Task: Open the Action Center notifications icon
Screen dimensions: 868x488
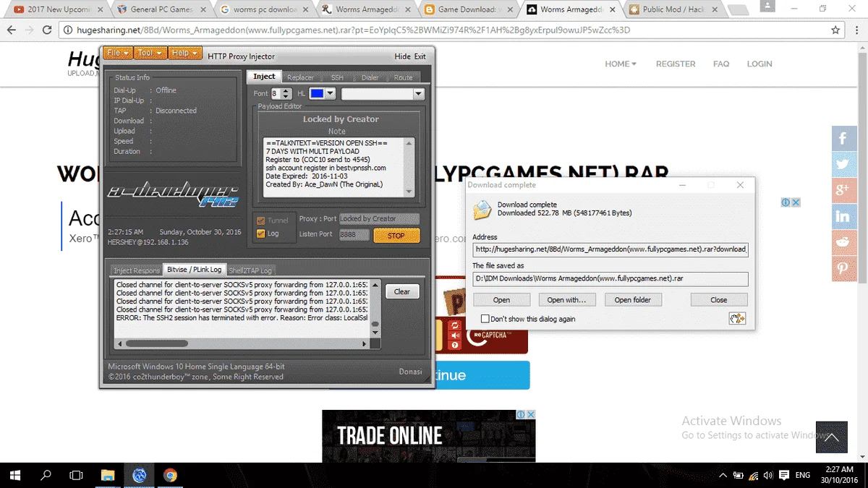Action: [785, 476]
